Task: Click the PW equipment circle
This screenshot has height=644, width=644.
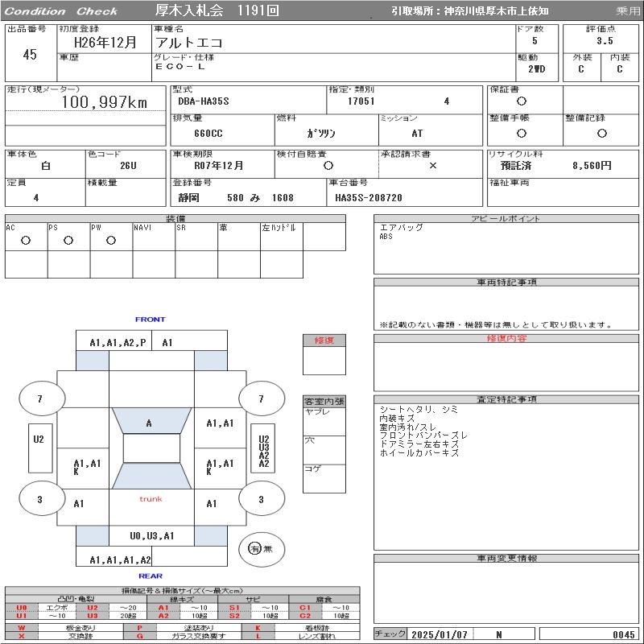Action: 111,240
